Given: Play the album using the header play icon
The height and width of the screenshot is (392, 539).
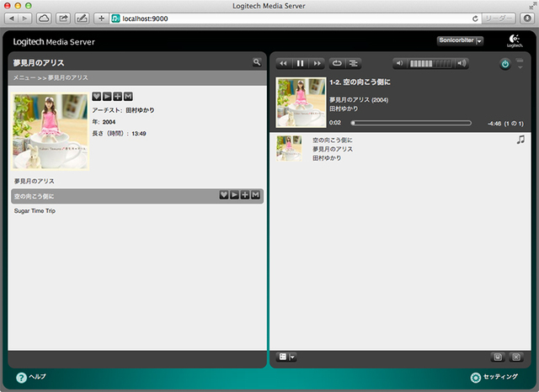Looking at the screenshot, I should (107, 97).
